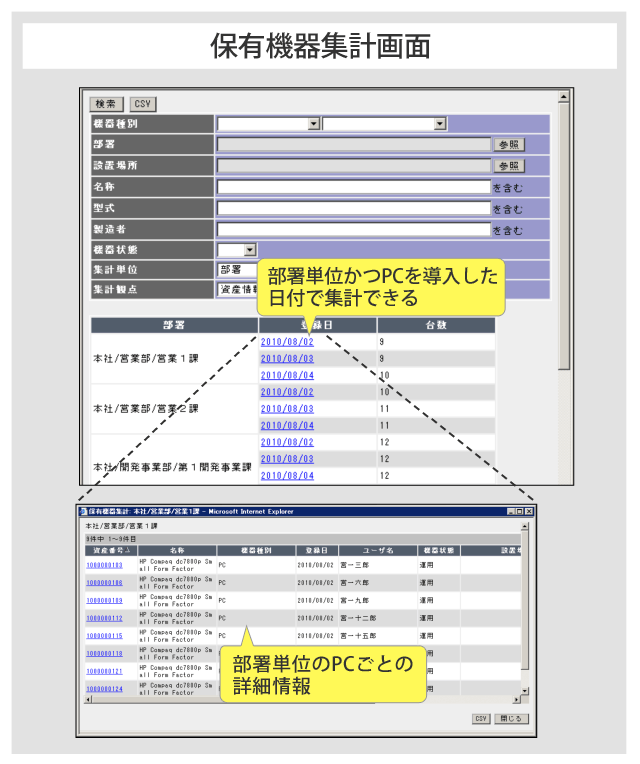Open the 集計単位 dropdown showing 部署
The image size is (640, 764).
[x=237, y=270]
